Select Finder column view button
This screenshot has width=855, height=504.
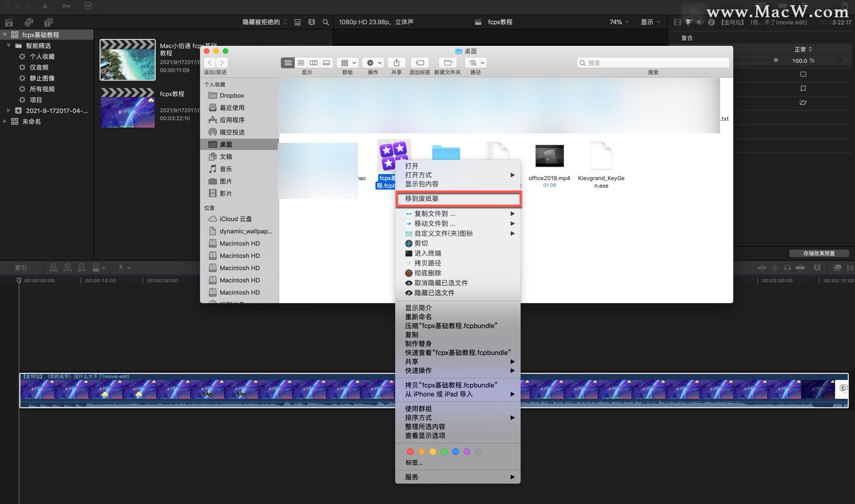point(314,63)
